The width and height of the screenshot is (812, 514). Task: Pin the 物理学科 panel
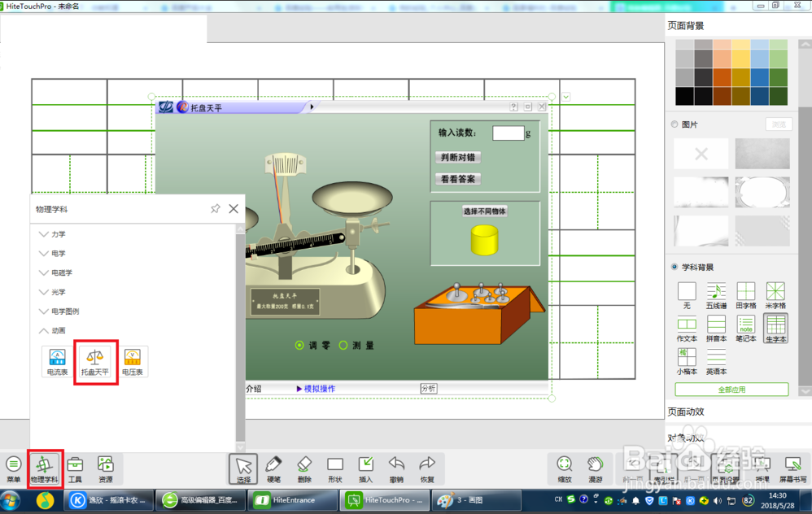[215, 209]
